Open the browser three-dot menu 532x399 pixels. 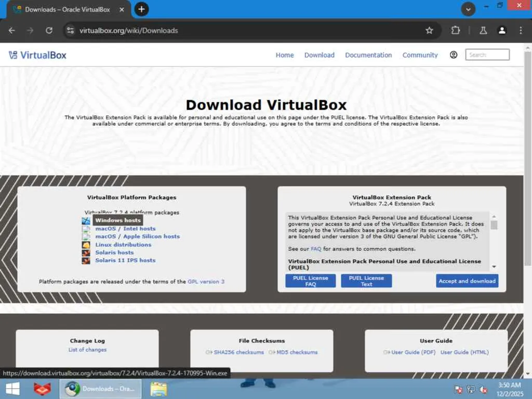tap(521, 31)
